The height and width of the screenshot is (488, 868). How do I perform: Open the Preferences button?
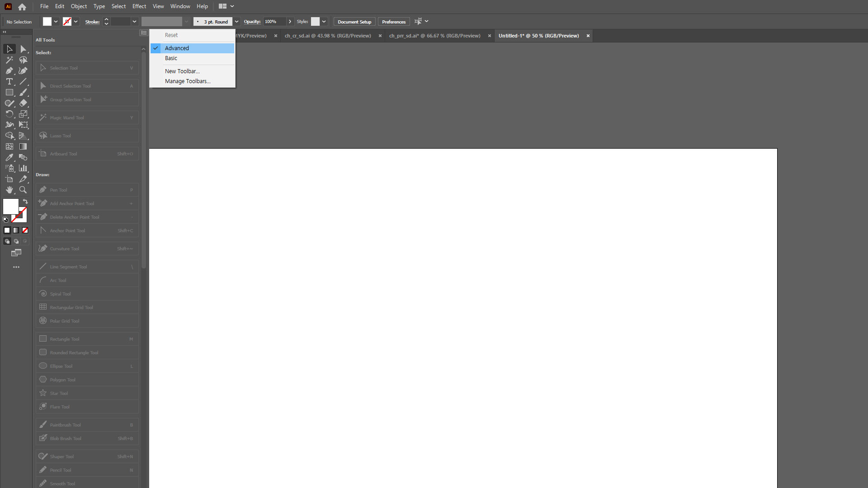393,22
